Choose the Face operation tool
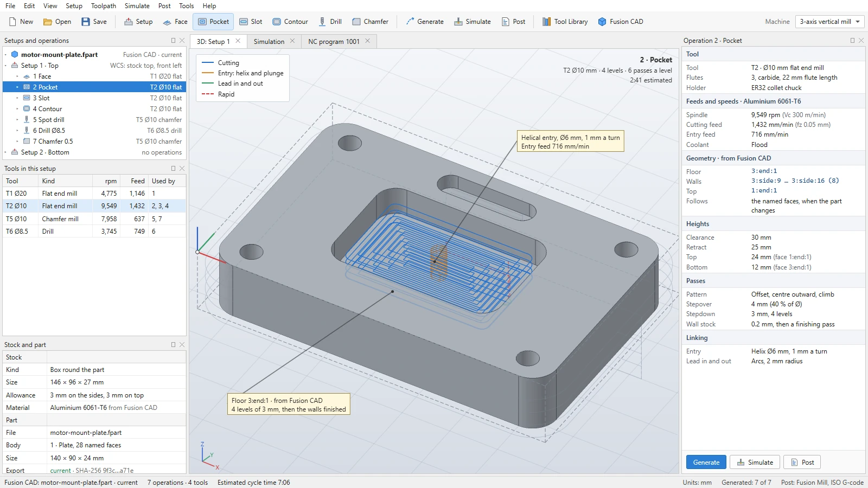Screen dimensions: 868x488 click(175, 22)
